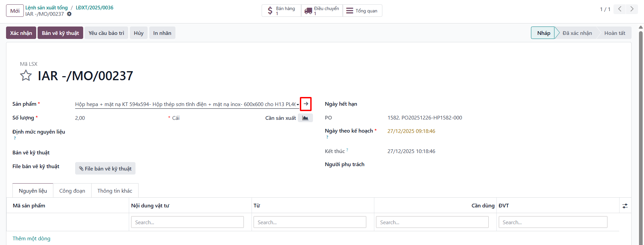Select the Nháp status stage
The width and height of the screenshot is (644, 245).
click(543, 33)
